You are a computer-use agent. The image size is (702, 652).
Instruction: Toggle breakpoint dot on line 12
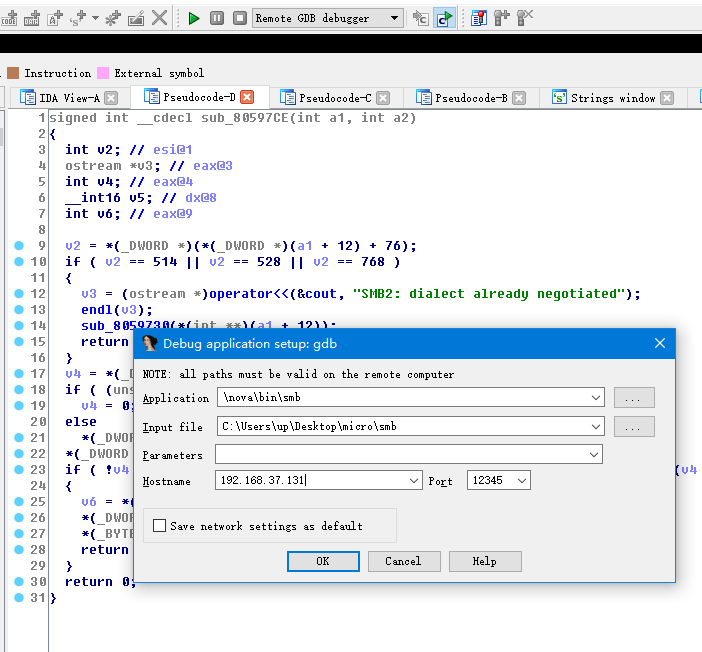tap(19, 294)
